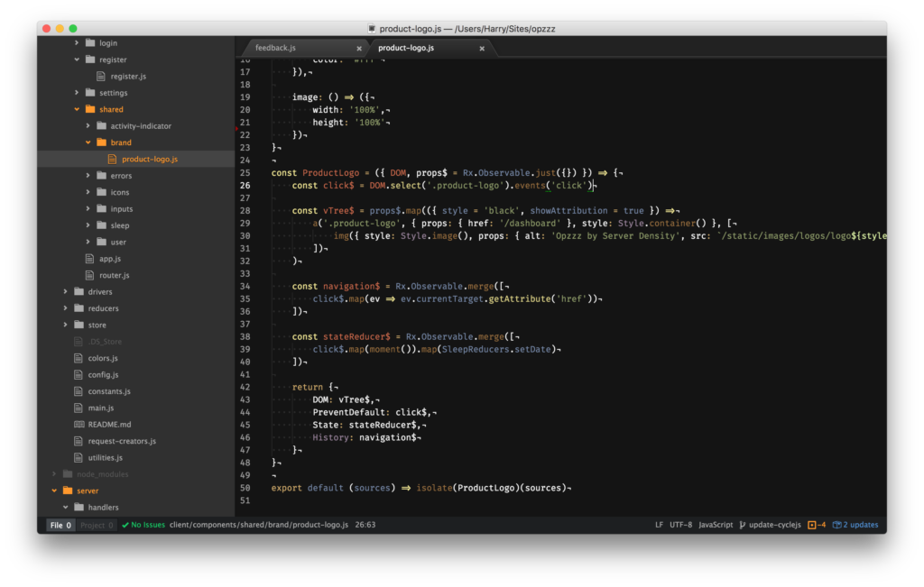Click the register.js file icon
Screen dimensions: 924x587
pyautogui.click(x=103, y=77)
